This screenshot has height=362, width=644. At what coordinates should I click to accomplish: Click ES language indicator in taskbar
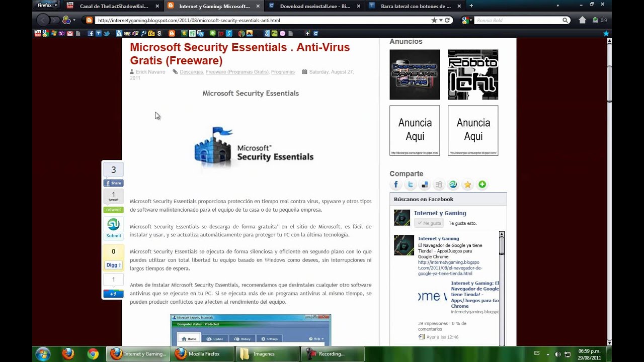click(x=537, y=353)
